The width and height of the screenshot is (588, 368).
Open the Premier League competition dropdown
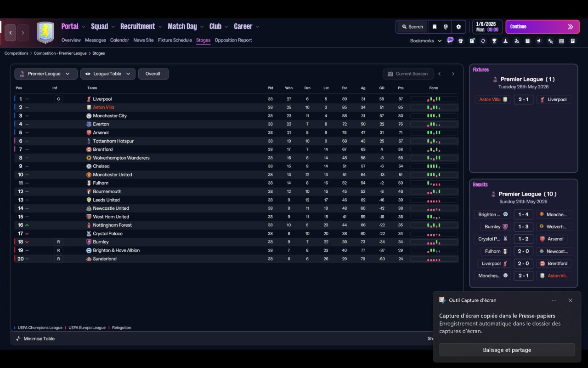tap(46, 74)
